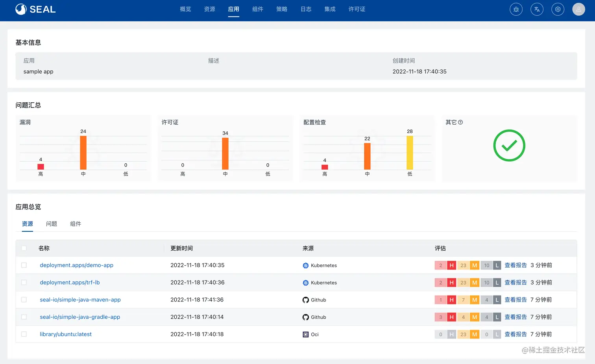The width and height of the screenshot is (595, 364).
Task: Click the creation time 2022-11-18 17:40:35 in 基本信息
Action: pos(419,72)
